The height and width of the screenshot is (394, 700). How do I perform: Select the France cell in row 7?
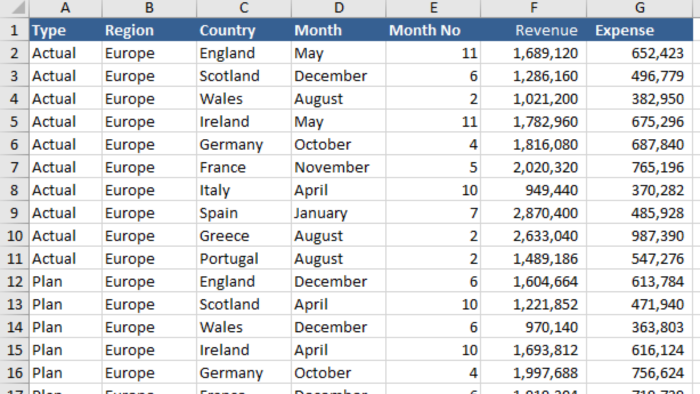pos(244,167)
